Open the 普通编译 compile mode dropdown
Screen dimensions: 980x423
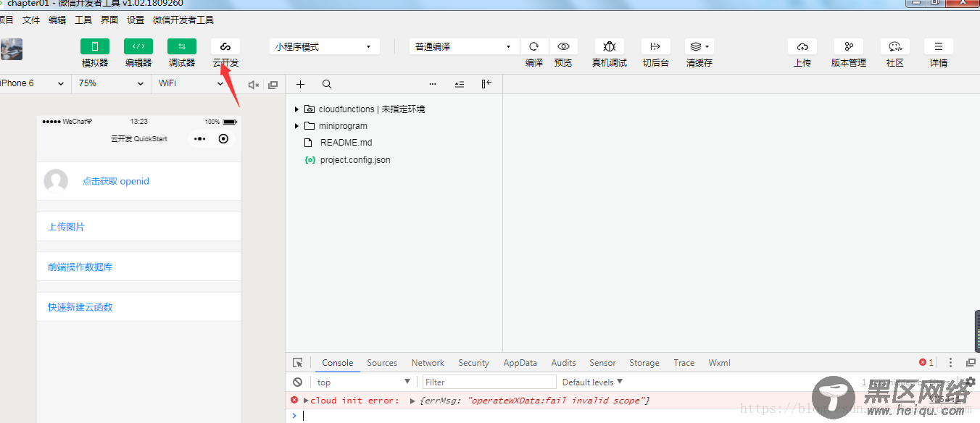point(464,46)
